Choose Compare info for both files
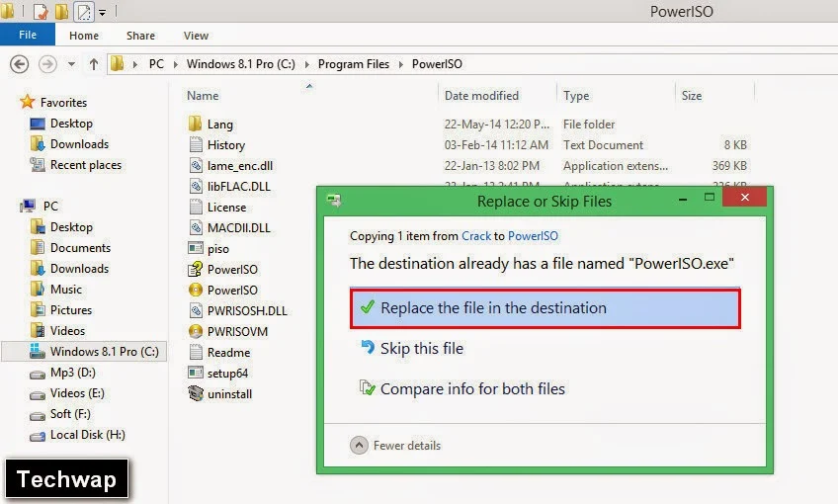 pos(472,389)
